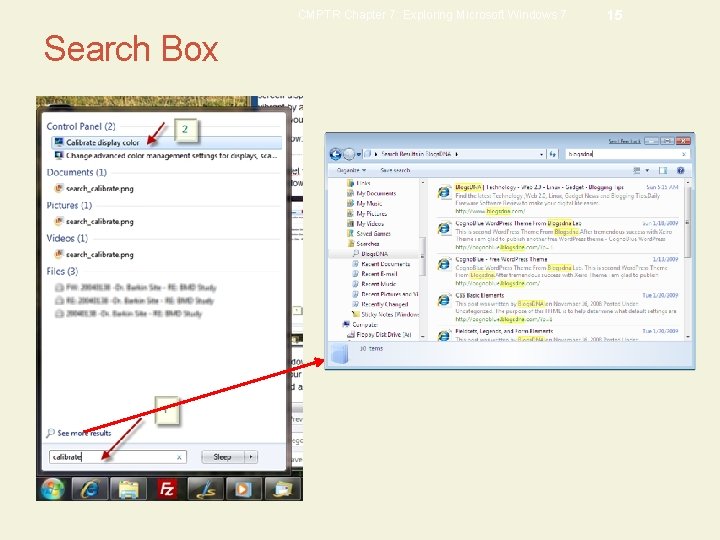Image resolution: width=720 pixels, height=540 pixels.
Task: Open Explorer help question mark
Action: click(681, 170)
